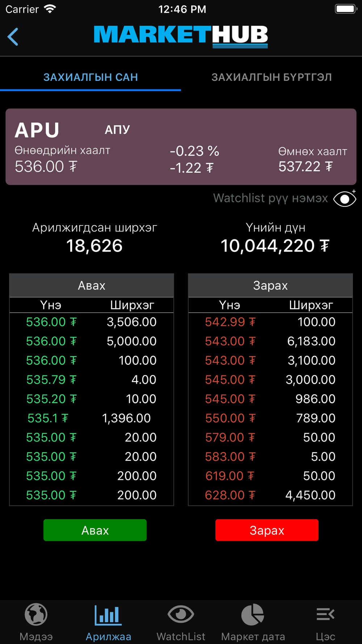Tap the battery status icon
Image resolution: width=362 pixels, height=644 pixels.
(x=346, y=9)
